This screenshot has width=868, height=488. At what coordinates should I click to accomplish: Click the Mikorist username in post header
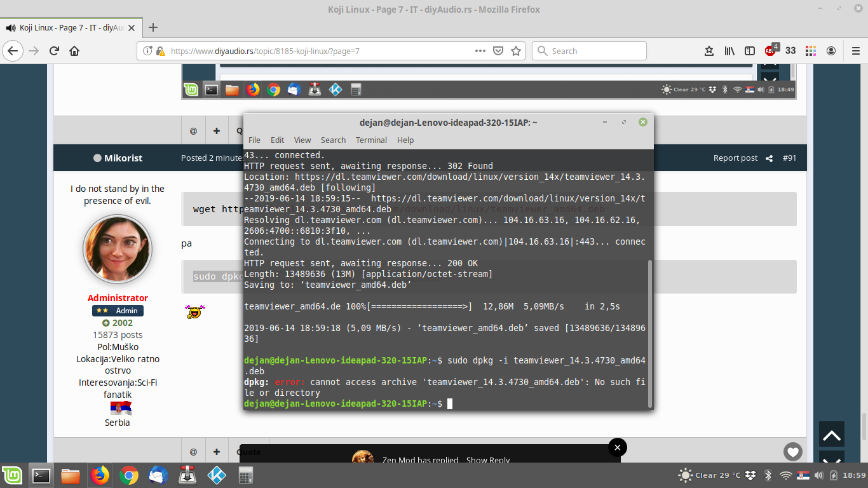point(123,158)
